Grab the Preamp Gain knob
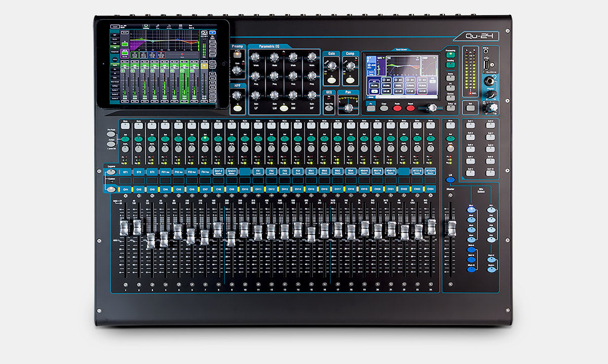Image resolution: width=608 pixels, height=364 pixels. point(237,70)
